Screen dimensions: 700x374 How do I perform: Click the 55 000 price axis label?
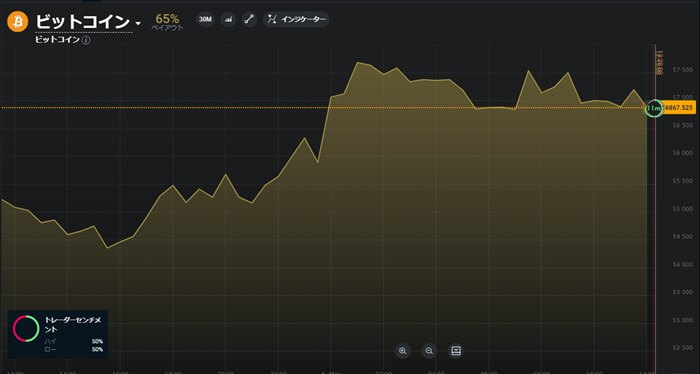click(x=683, y=209)
